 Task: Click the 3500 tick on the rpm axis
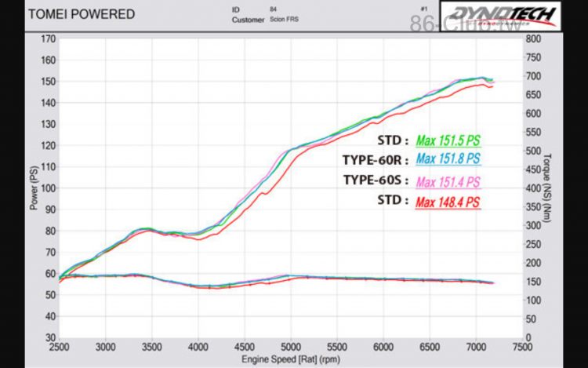[x=151, y=347]
